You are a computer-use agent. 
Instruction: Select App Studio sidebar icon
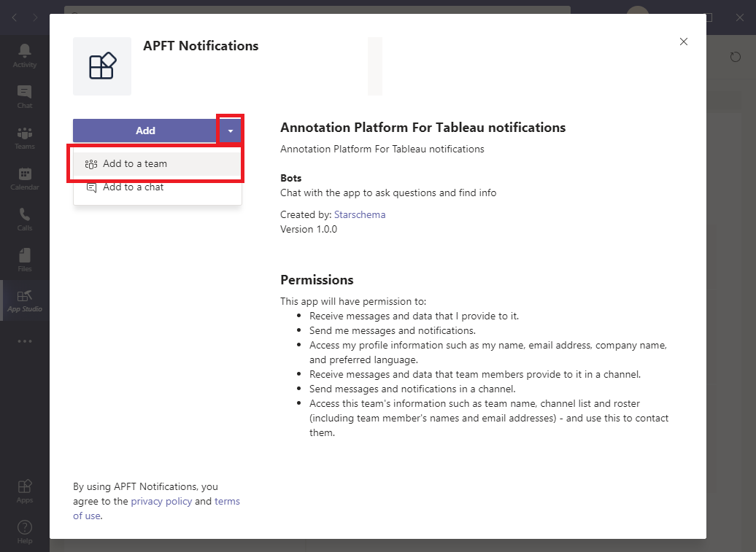click(x=25, y=300)
